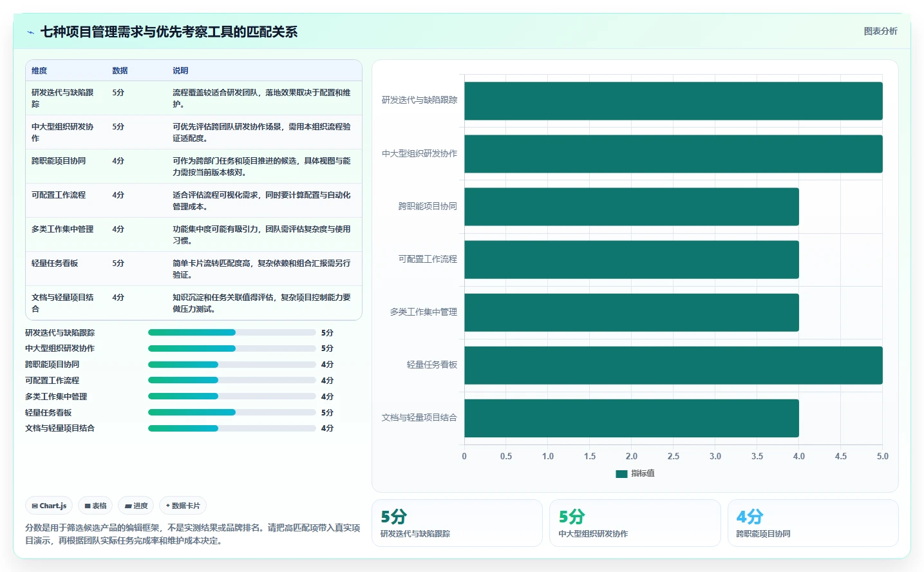This screenshot has height=572, width=924.
Task: Click the chart bar for 轻量任务看板
Action: (x=674, y=365)
